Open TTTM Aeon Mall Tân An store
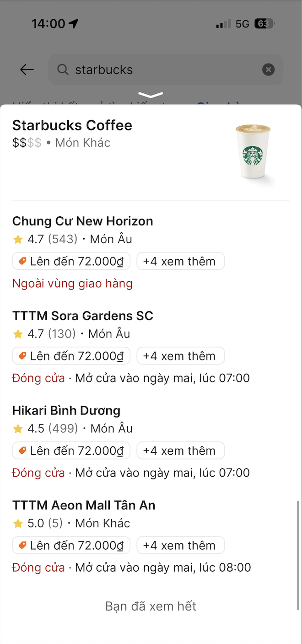This screenshot has height=644, width=302. coord(84,505)
